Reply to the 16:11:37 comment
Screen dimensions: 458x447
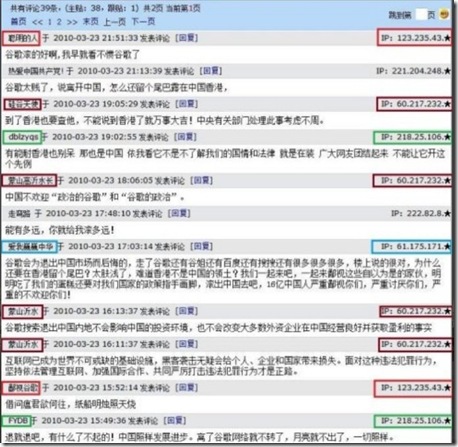point(187,344)
